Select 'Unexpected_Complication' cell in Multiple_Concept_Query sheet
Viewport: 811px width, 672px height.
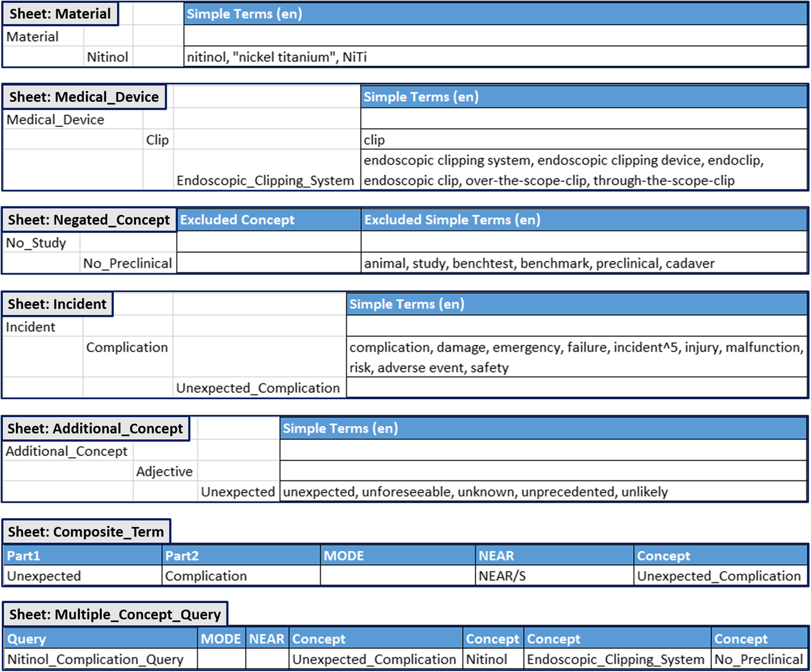(376, 659)
